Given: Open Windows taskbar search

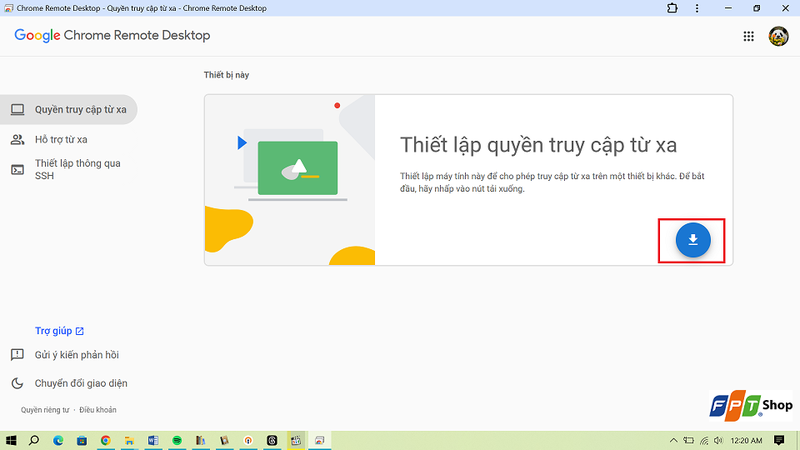Looking at the screenshot, I should pyautogui.click(x=34, y=440).
